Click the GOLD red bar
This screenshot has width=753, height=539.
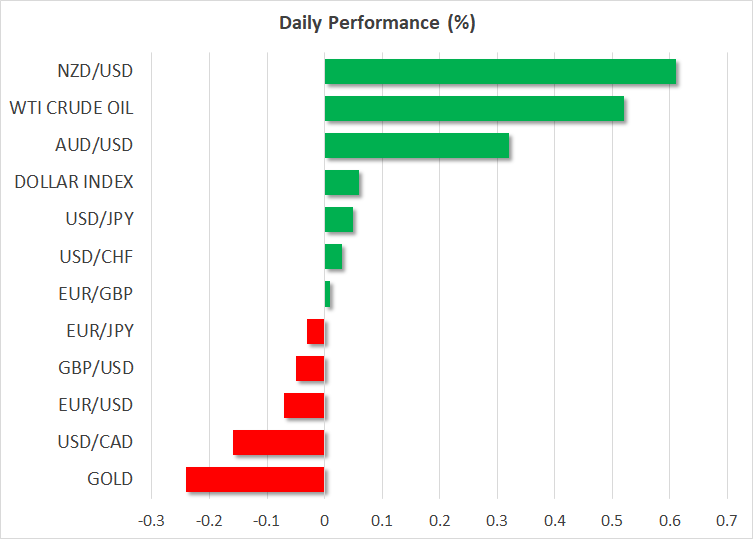click(255, 479)
